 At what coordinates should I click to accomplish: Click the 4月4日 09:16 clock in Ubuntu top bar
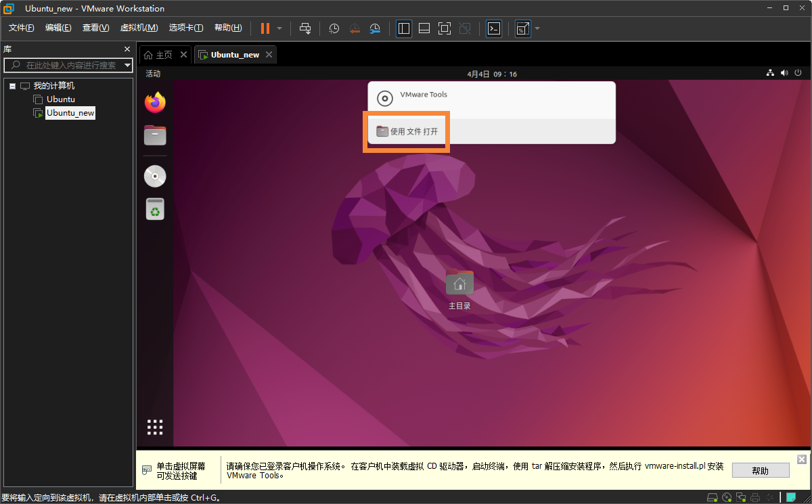(x=492, y=74)
